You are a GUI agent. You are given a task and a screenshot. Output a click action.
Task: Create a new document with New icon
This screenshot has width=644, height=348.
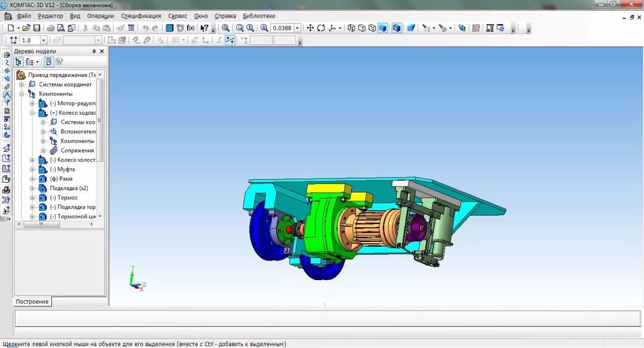pos(11,28)
